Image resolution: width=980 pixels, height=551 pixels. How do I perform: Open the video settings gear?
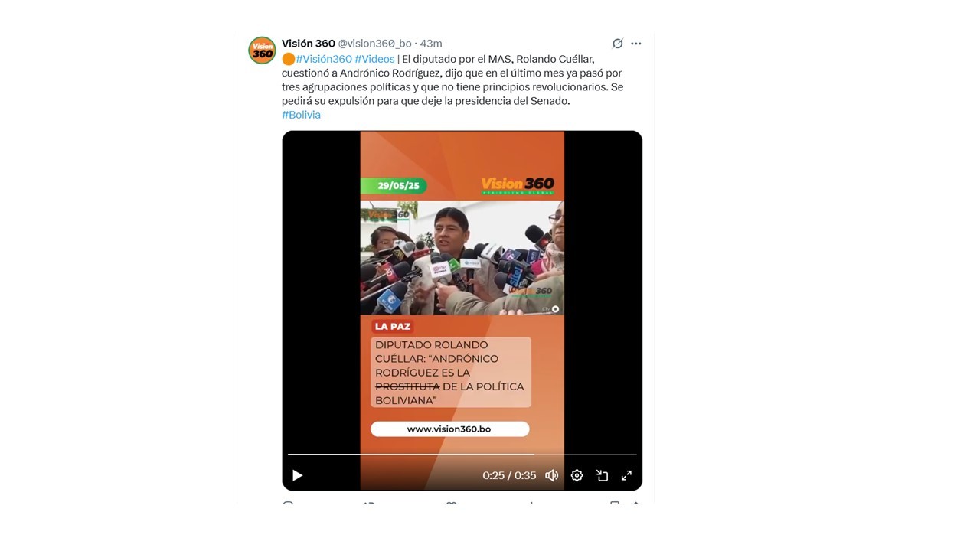pyautogui.click(x=577, y=475)
